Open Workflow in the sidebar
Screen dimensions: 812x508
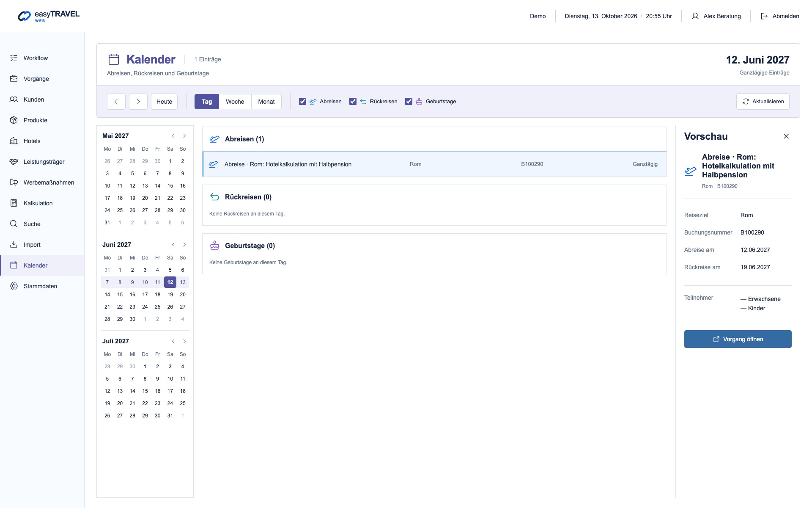click(x=42, y=58)
